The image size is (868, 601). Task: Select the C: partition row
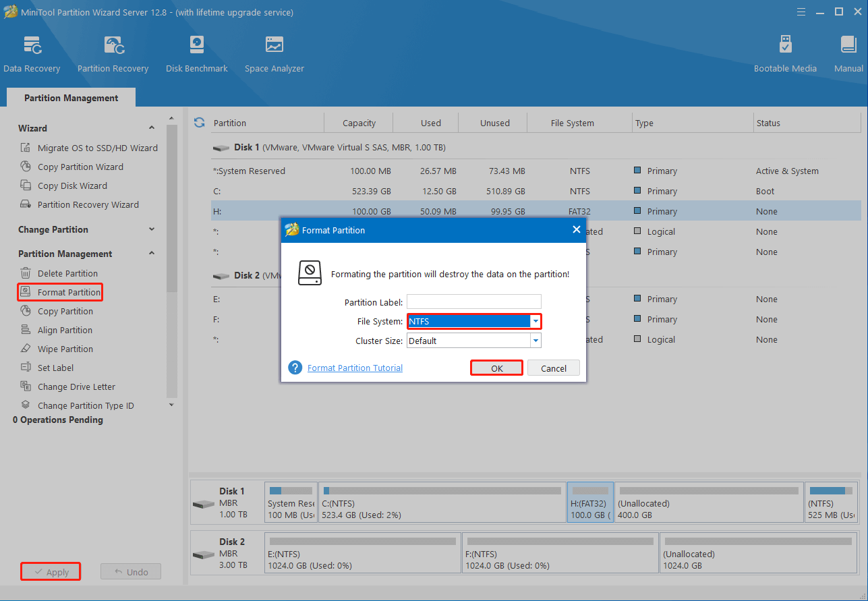coord(536,191)
